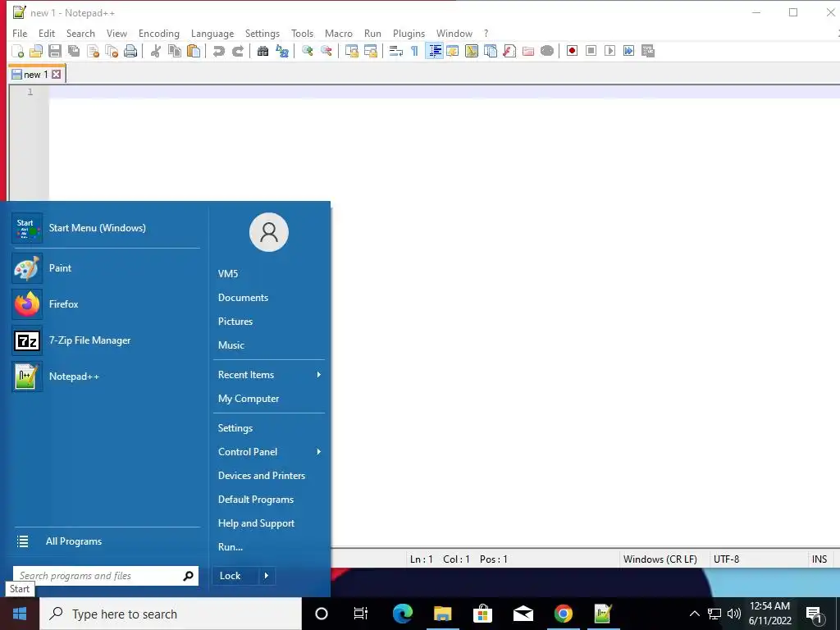Select the 'new 1' document tab
Screen dimensions: 840x630
[35, 75]
